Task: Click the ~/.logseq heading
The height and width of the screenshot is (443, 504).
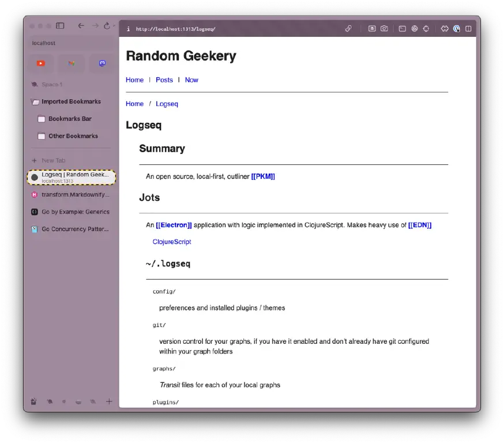Action: [168, 264]
